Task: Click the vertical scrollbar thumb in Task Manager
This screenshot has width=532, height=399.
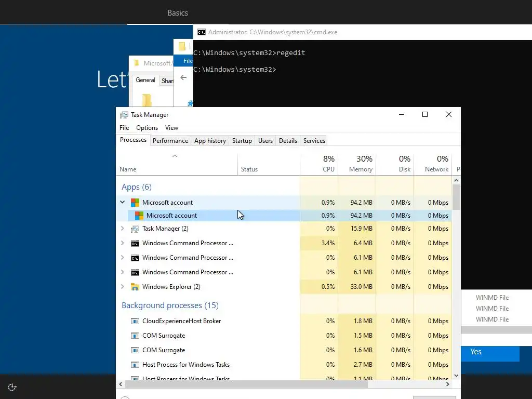Action: tap(456, 197)
